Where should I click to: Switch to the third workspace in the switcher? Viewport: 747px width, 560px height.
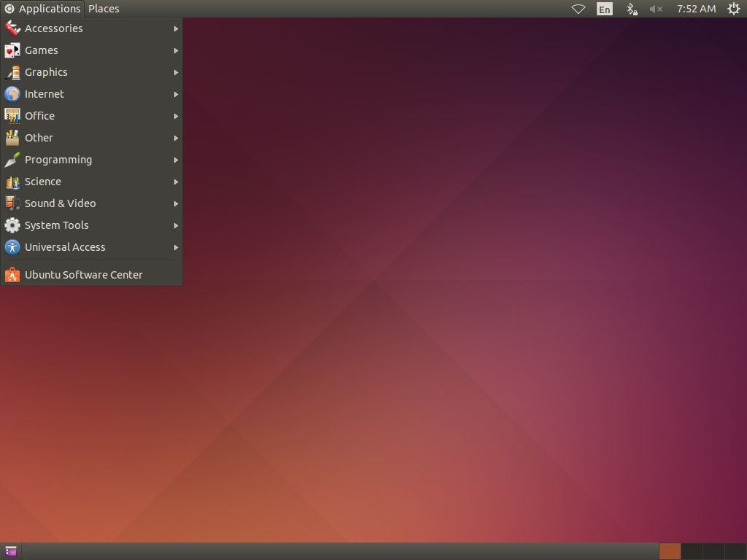click(x=713, y=551)
